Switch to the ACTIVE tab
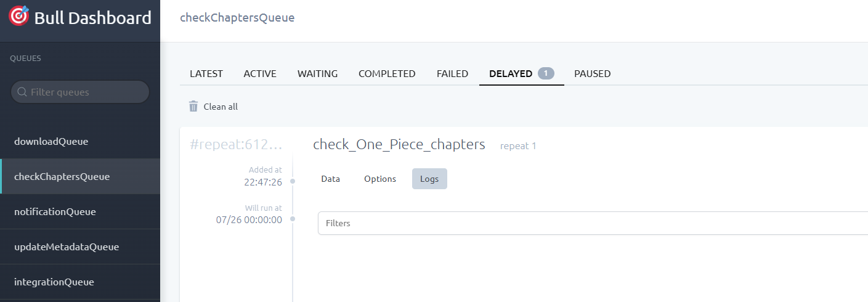The image size is (868, 302). pos(260,73)
